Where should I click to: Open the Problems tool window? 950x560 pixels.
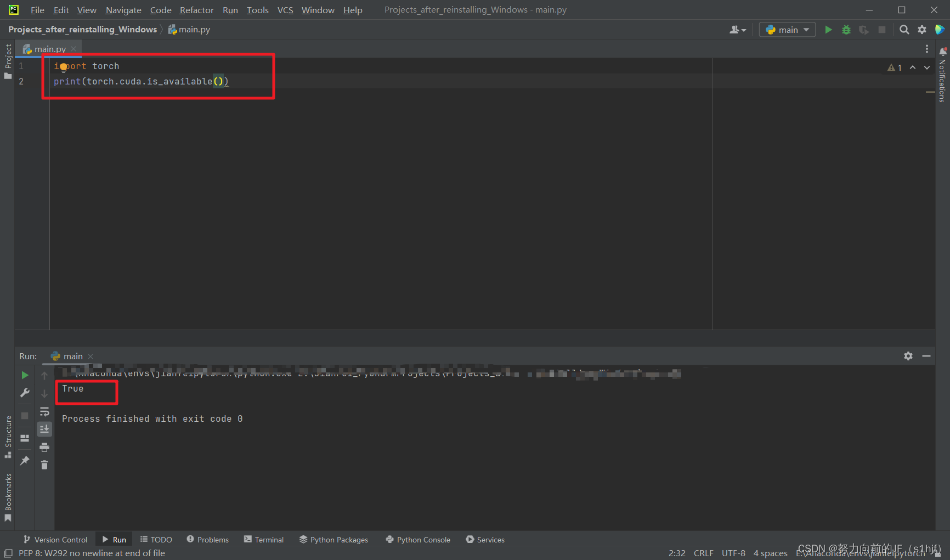tap(208, 540)
